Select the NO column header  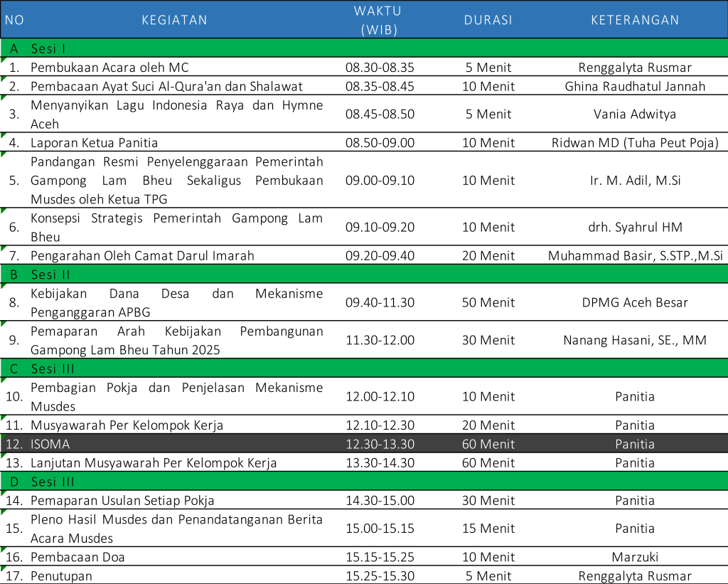point(14,20)
